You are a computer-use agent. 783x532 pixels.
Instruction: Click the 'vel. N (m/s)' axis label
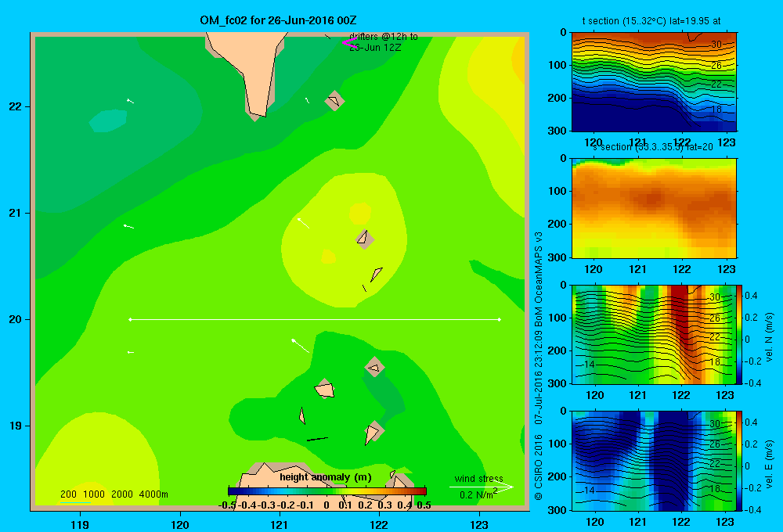click(x=770, y=337)
